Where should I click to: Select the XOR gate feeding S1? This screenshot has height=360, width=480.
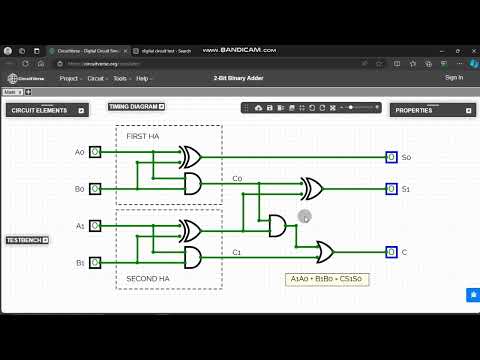pos(312,189)
